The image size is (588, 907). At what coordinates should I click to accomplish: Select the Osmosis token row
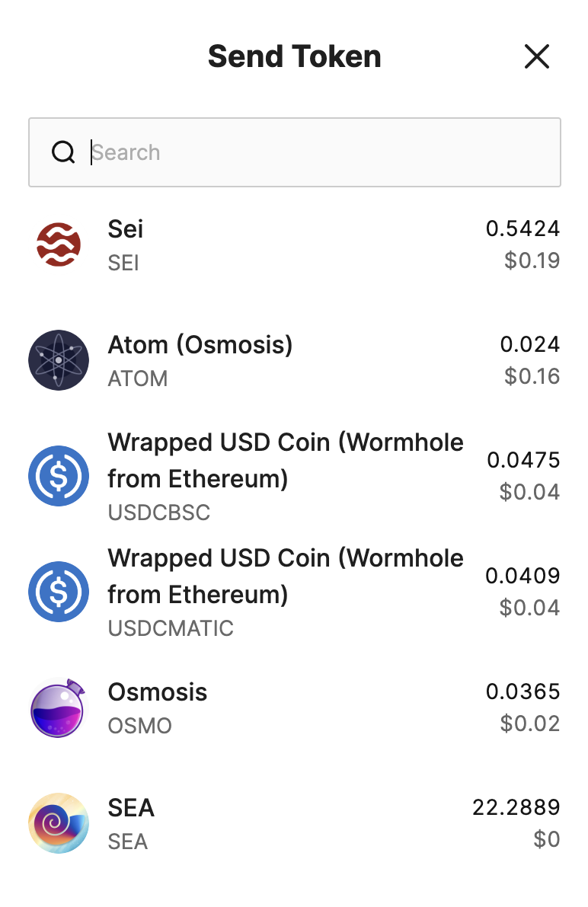pos(295,707)
